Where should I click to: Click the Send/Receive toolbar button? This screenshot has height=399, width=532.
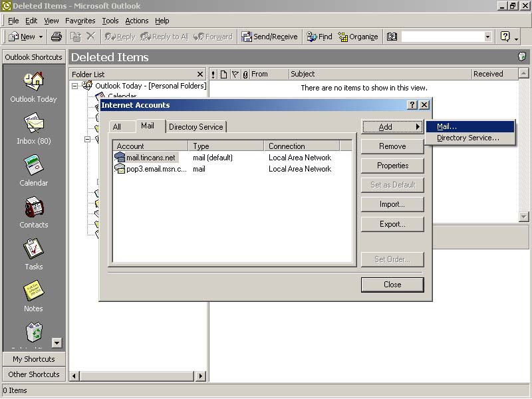pos(271,37)
